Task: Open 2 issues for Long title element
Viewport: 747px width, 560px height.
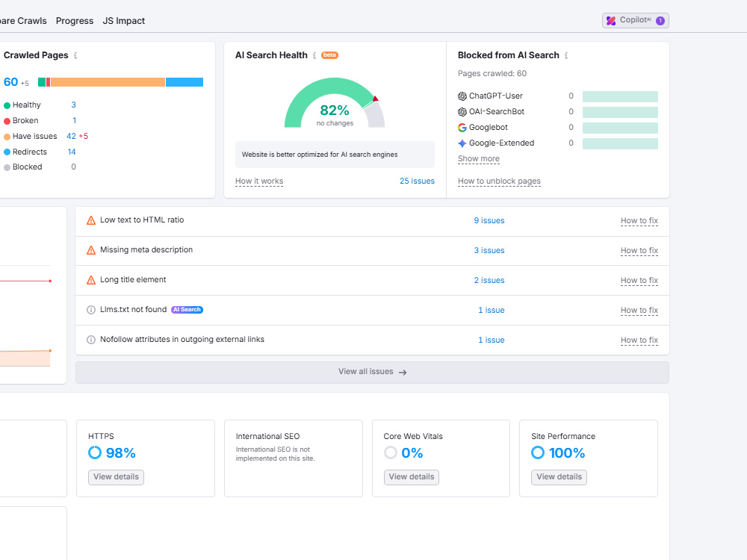Action: [x=489, y=281]
